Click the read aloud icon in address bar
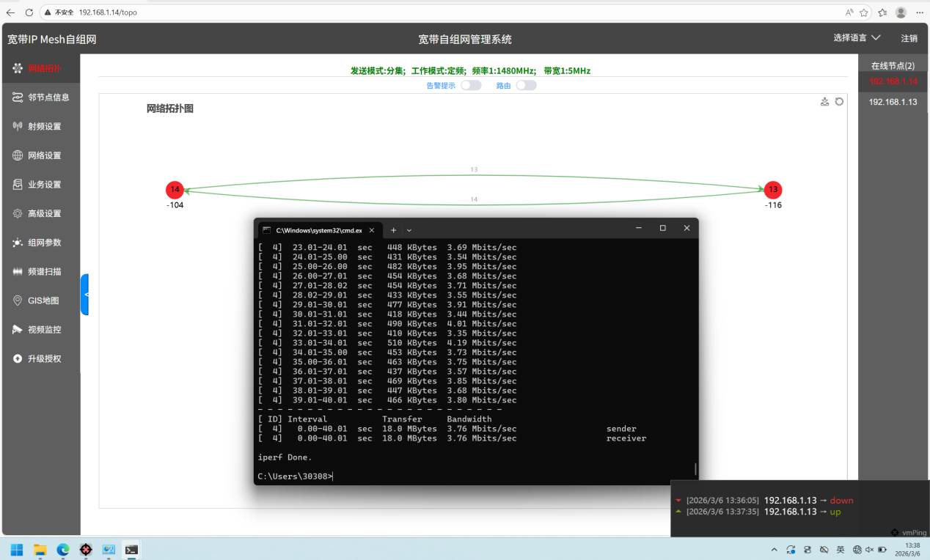Screen dimensions: 930x560 (x=849, y=12)
